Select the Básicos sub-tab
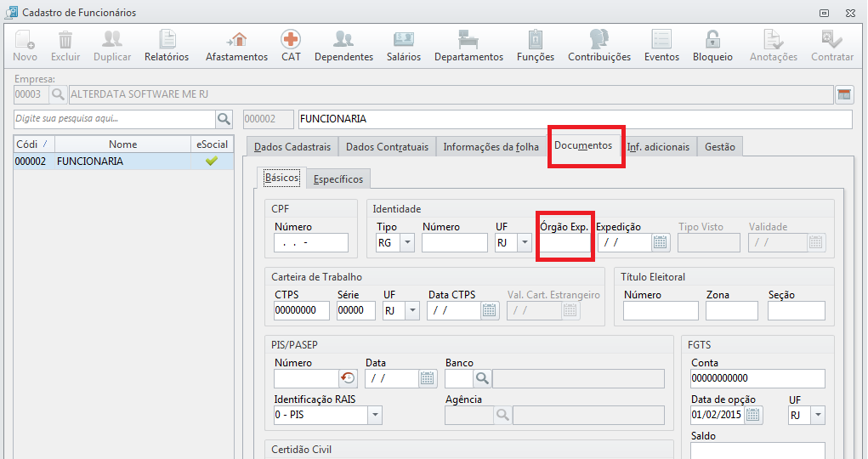The height and width of the screenshot is (459, 868). coord(281,178)
